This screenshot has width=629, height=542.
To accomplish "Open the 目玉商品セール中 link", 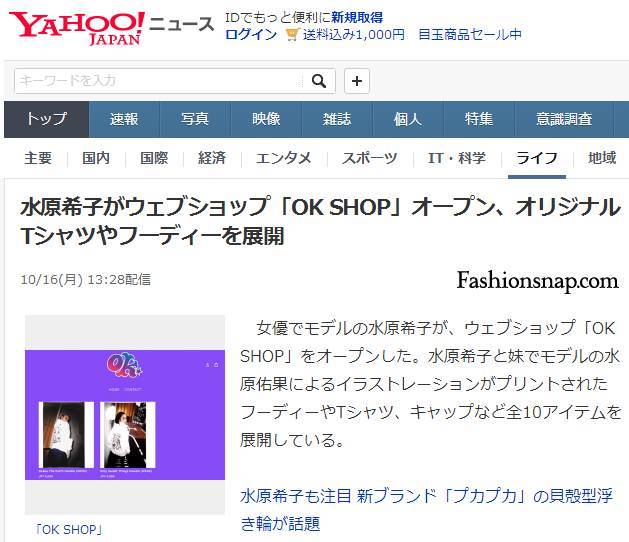I will tap(470, 35).
